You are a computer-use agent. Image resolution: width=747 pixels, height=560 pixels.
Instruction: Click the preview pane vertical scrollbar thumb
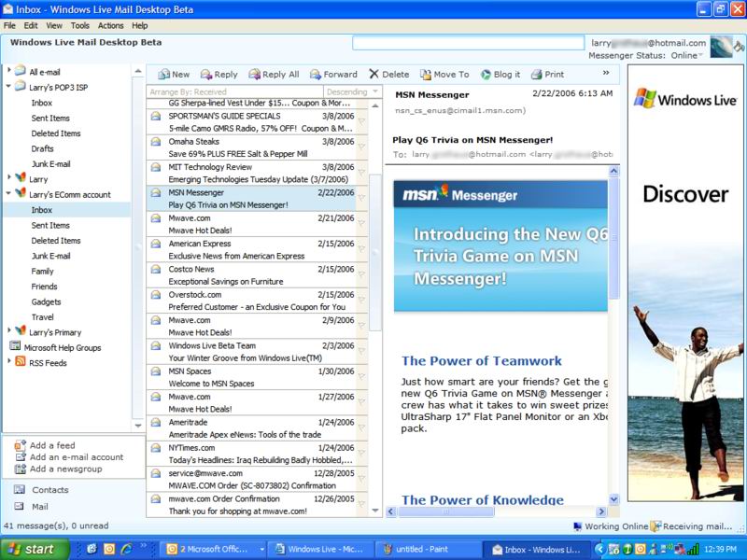[613, 237]
